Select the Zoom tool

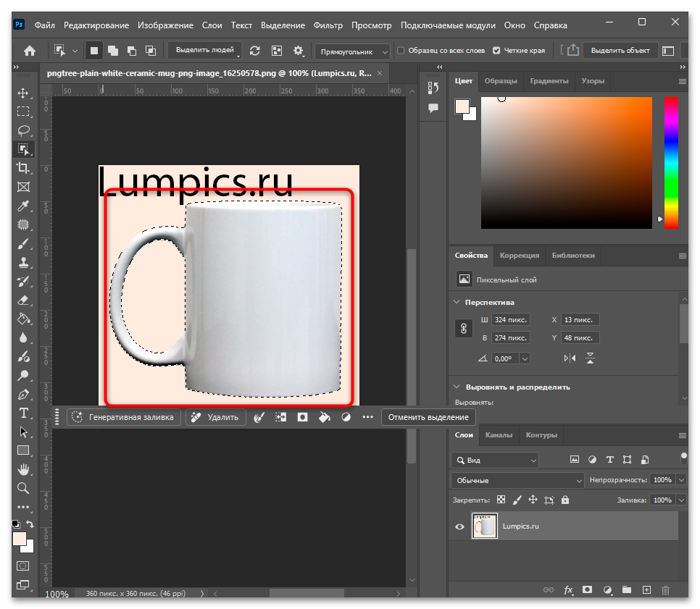[23, 488]
